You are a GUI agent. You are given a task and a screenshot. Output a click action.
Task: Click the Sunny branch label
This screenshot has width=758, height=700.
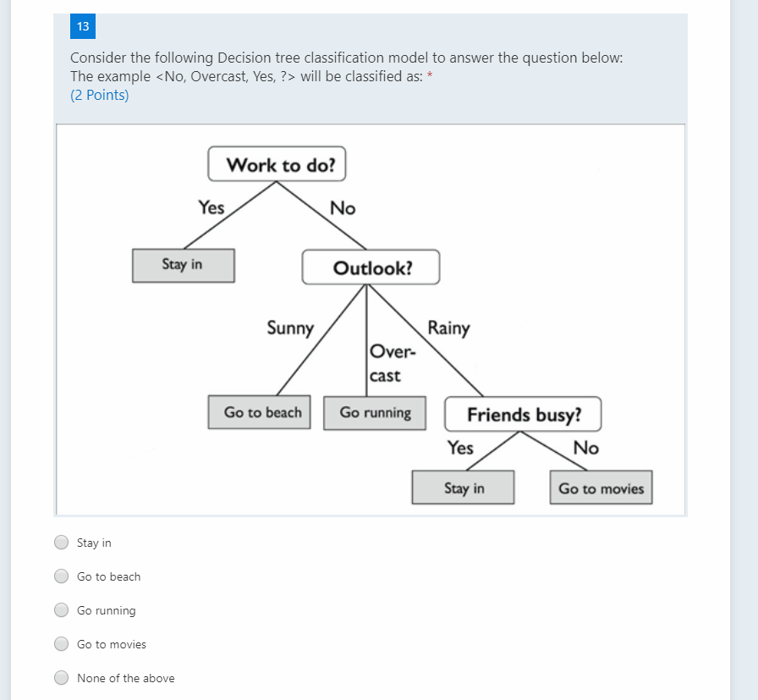pyautogui.click(x=291, y=328)
